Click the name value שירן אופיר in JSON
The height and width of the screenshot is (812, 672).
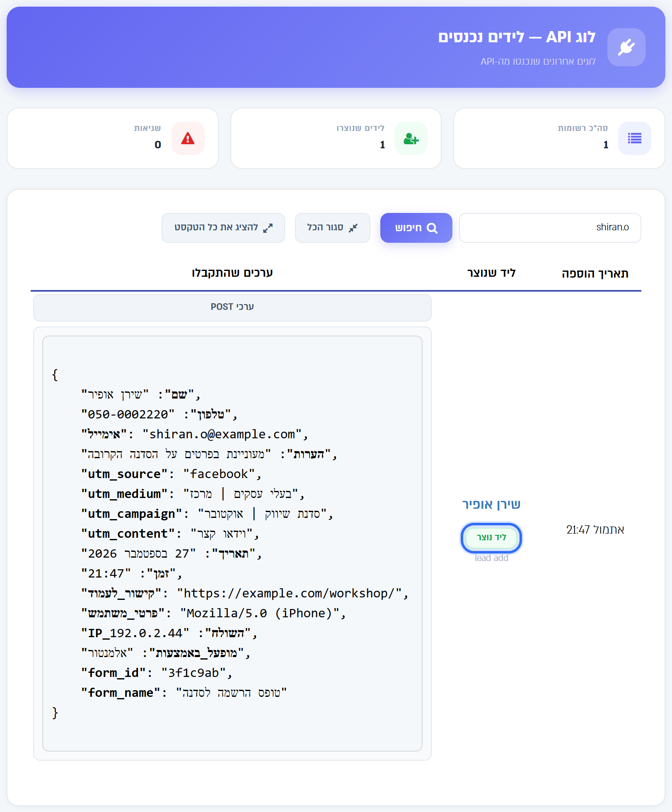coord(115,394)
